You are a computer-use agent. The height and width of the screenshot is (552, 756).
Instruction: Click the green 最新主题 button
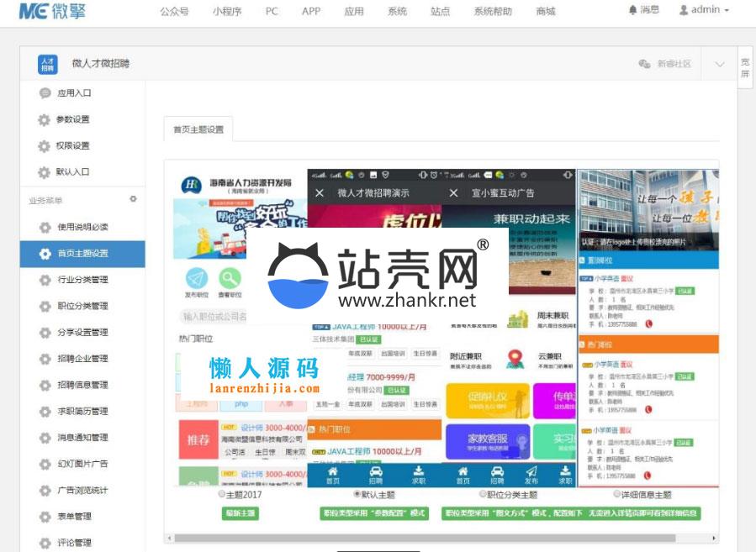[x=241, y=513]
